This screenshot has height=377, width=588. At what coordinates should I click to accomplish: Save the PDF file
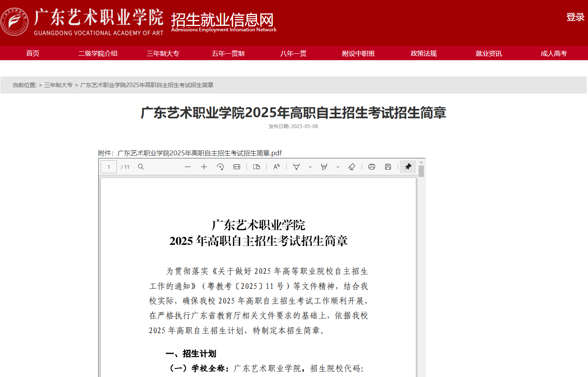click(388, 167)
